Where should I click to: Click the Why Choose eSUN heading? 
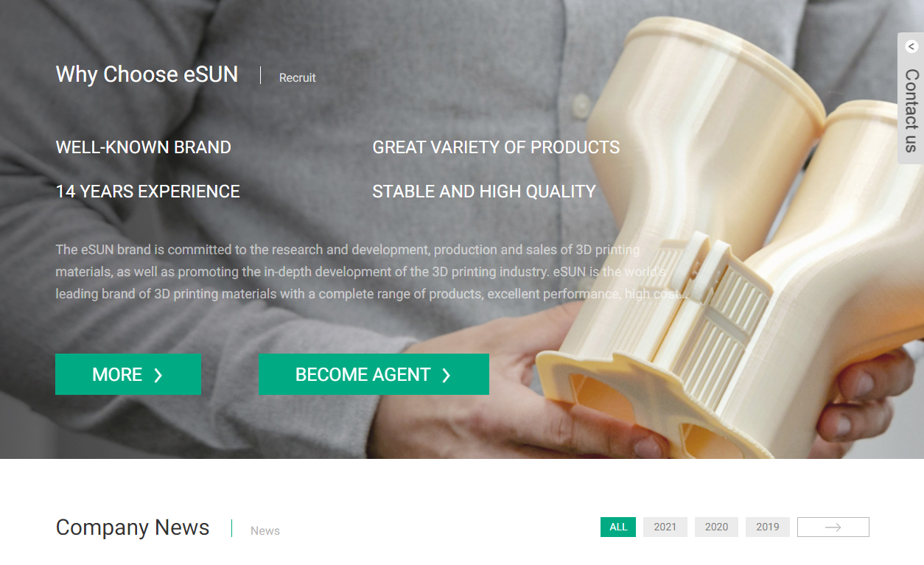[147, 74]
